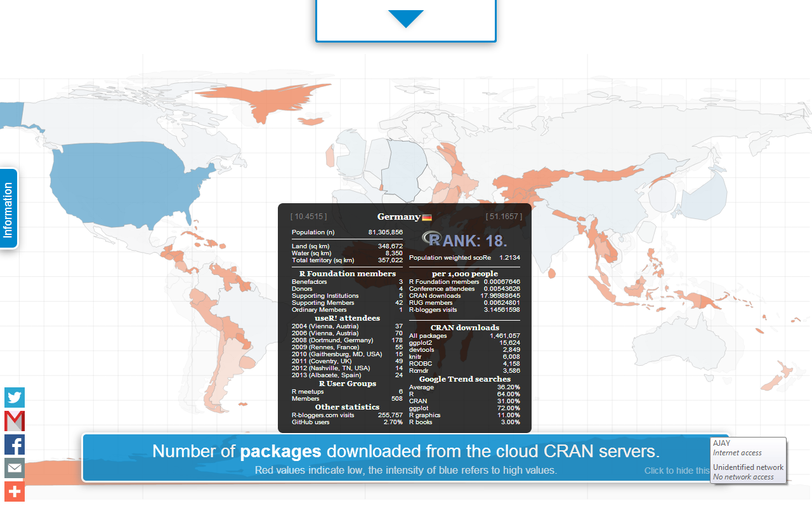The width and height of the screenshot is (812, 508).
Task: Open the Information side tab
Action: 8,210
